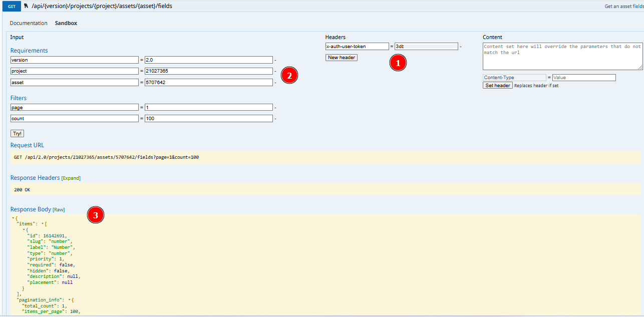Image resolution: width=644 pixels, height=317 pixels.
Task: Click the "items_per_page": 100 line
Action: point(51,311)
